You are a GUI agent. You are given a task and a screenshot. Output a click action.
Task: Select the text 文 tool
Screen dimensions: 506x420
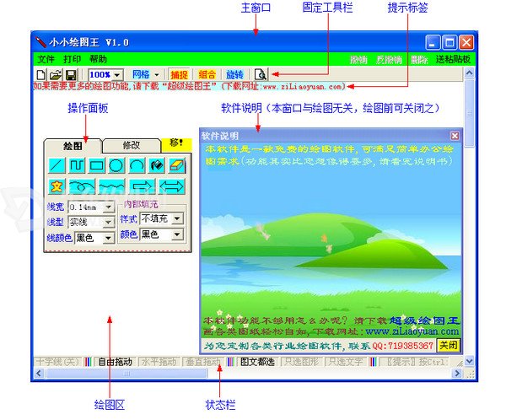pos(57,186)
